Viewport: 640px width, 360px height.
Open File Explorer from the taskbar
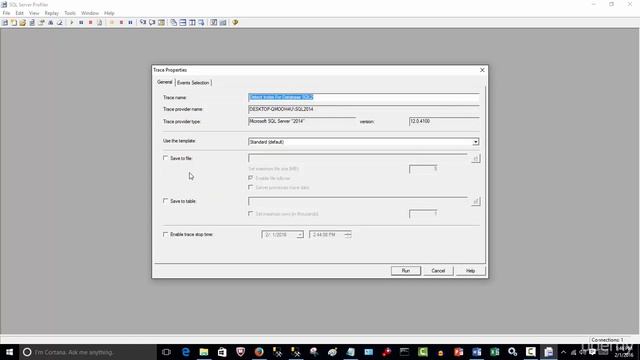[204, 352]
